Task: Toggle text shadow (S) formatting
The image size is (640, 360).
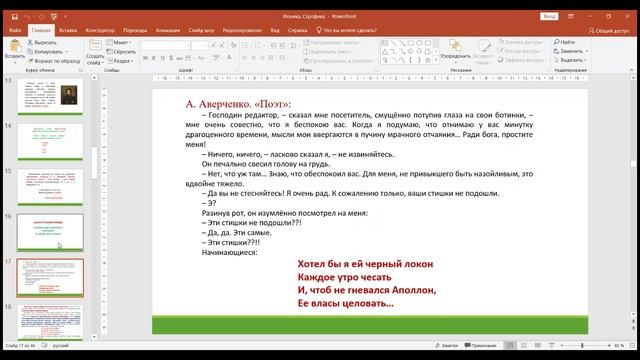Action: [171, 58]
